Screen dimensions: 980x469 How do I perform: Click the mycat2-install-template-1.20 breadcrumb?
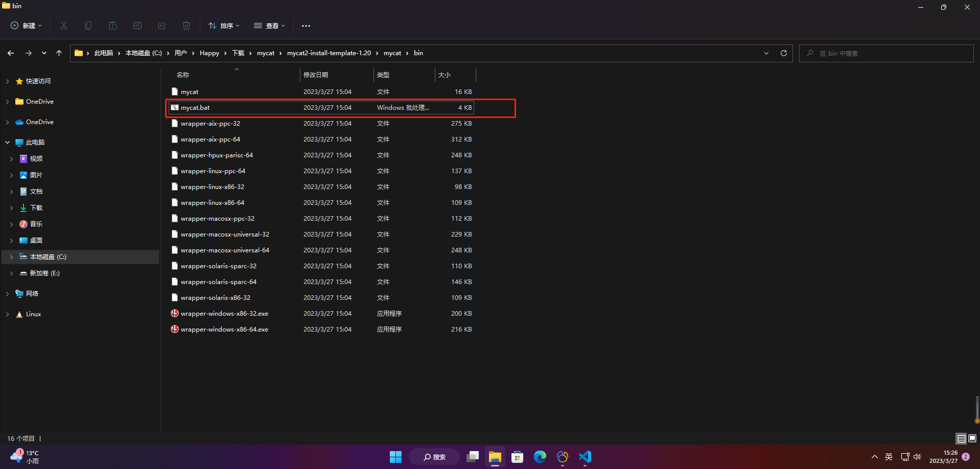pos(329,53)
